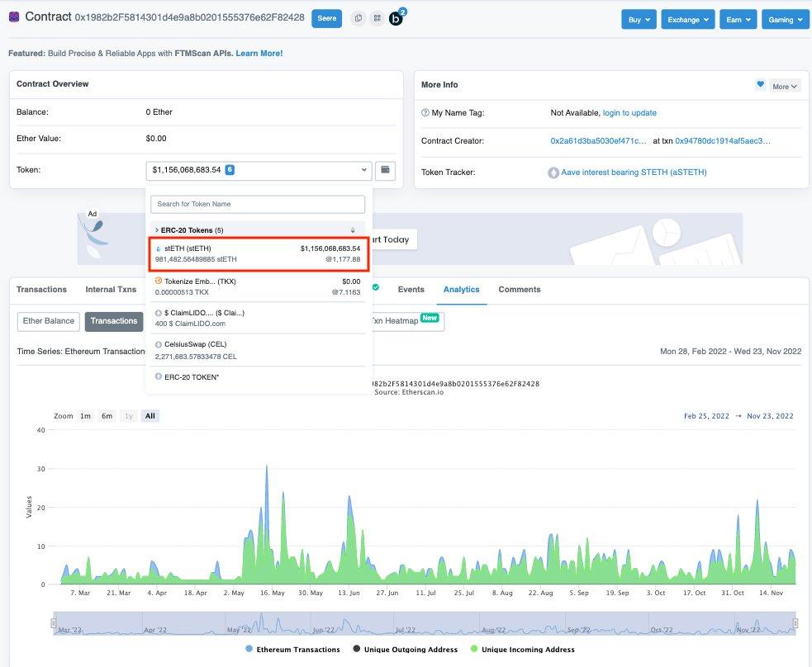Open the contract address QR code icon

376,17
